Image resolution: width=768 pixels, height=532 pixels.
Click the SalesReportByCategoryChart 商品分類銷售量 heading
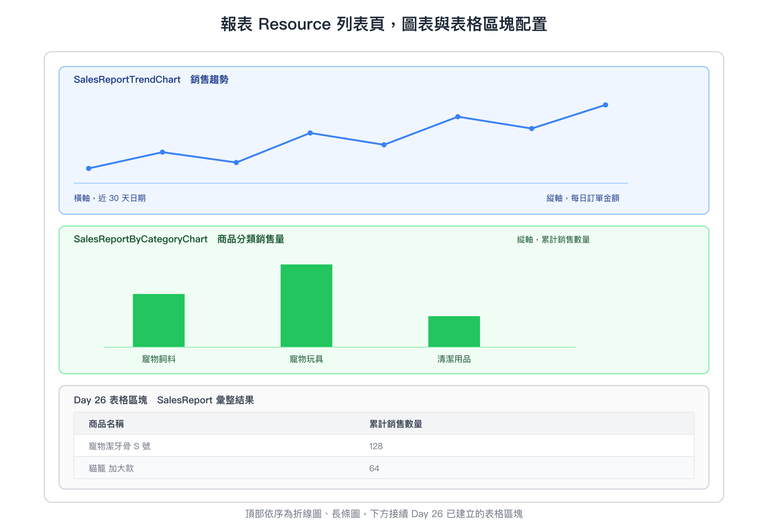click(179, 239)
